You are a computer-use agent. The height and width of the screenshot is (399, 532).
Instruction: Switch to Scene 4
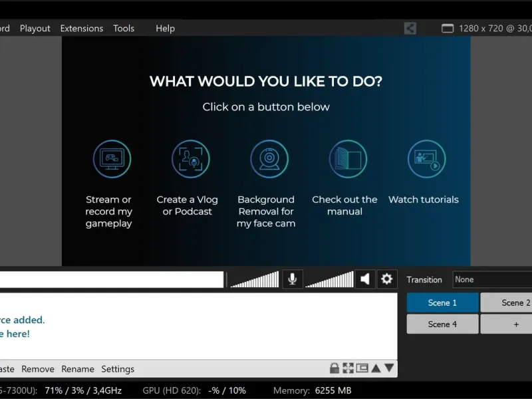point(442,324)
